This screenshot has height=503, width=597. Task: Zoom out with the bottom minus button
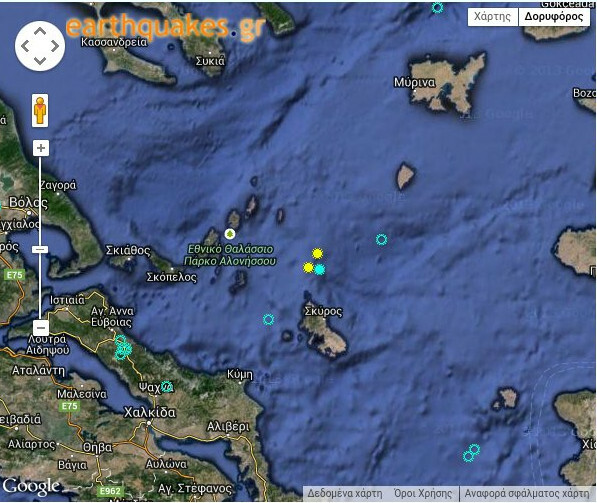click(x=41, y=327)
